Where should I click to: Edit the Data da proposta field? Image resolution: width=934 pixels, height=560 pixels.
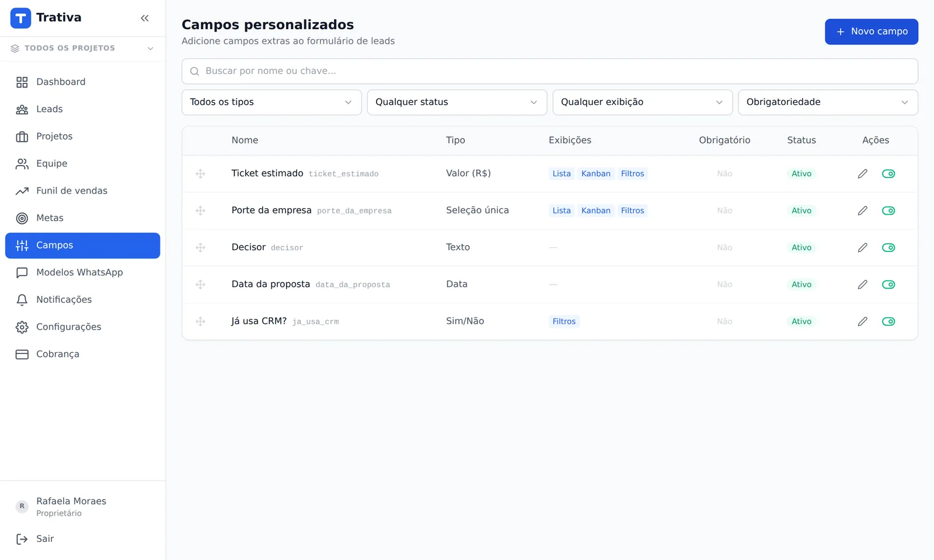coord(862,285)
